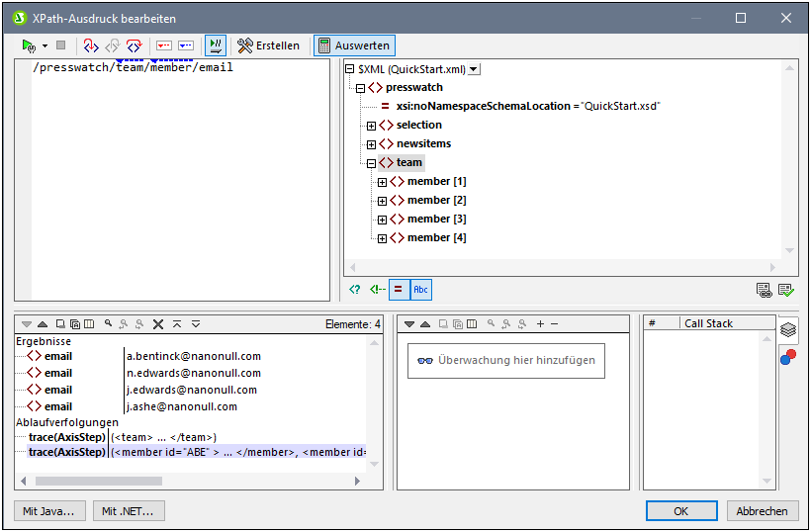Image resolution: width=811 pixels, height=532 pixels.
Task: Open the layers panel icon on the right side
Action: tap(788, 330)
